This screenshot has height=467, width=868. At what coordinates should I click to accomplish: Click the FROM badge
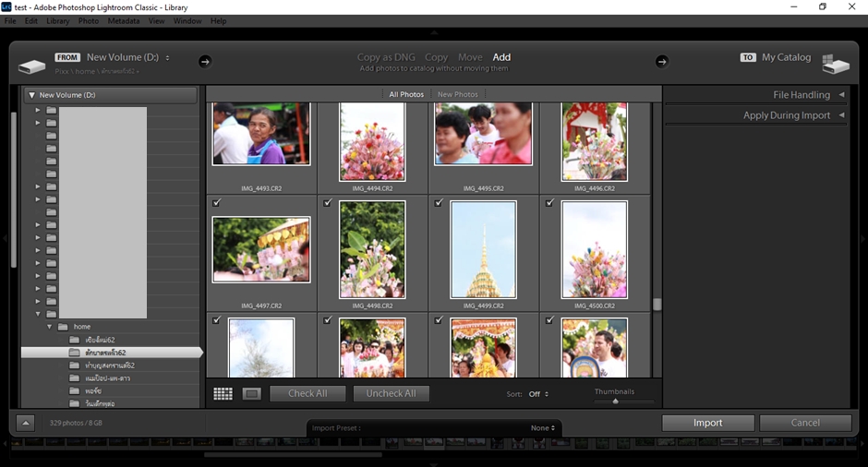pos(67,57)
